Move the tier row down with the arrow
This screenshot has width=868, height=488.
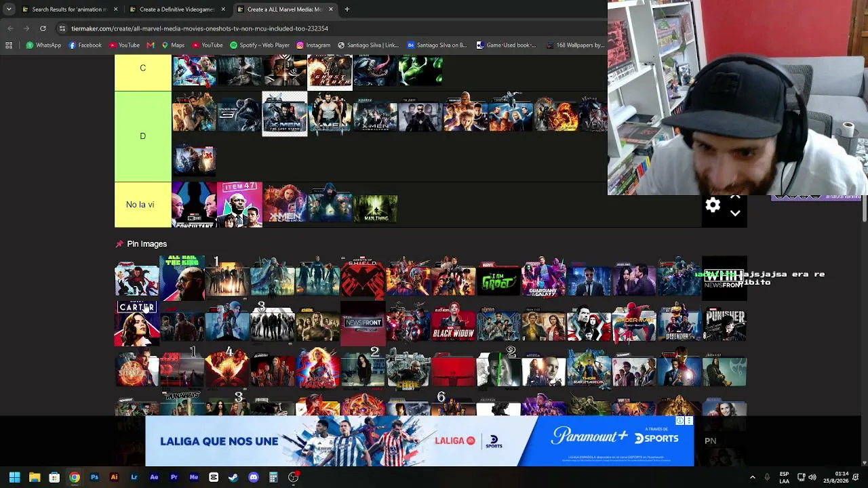[735, 213]
